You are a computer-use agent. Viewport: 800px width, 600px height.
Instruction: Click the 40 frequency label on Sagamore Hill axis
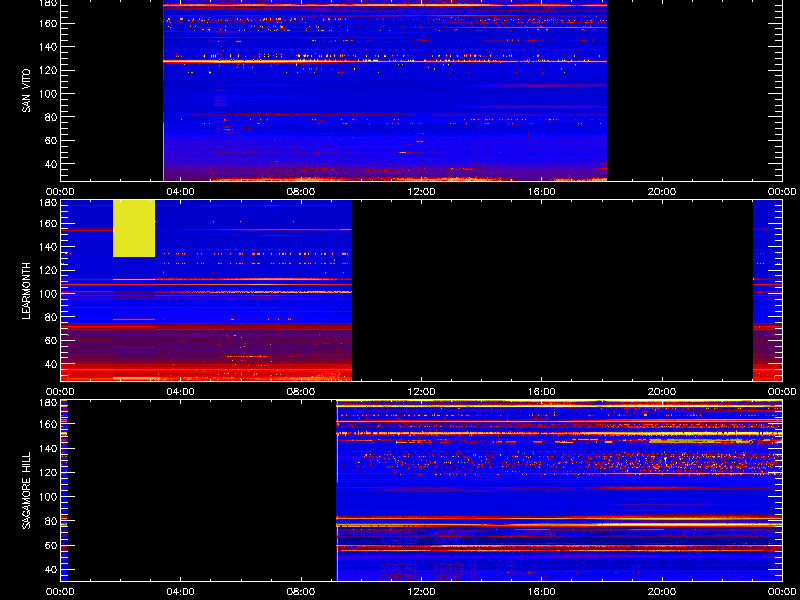pyautogui.click(x=51, y=569)
